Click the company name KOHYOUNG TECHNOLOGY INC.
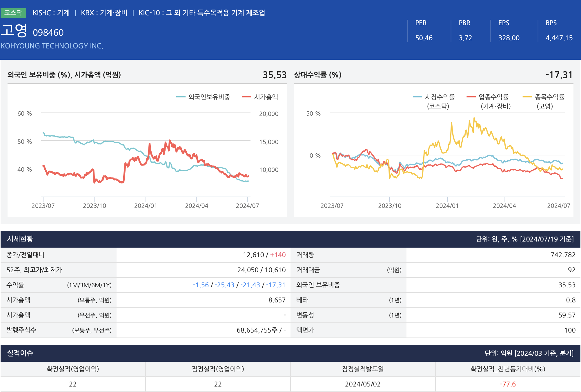 pos(52,46)
